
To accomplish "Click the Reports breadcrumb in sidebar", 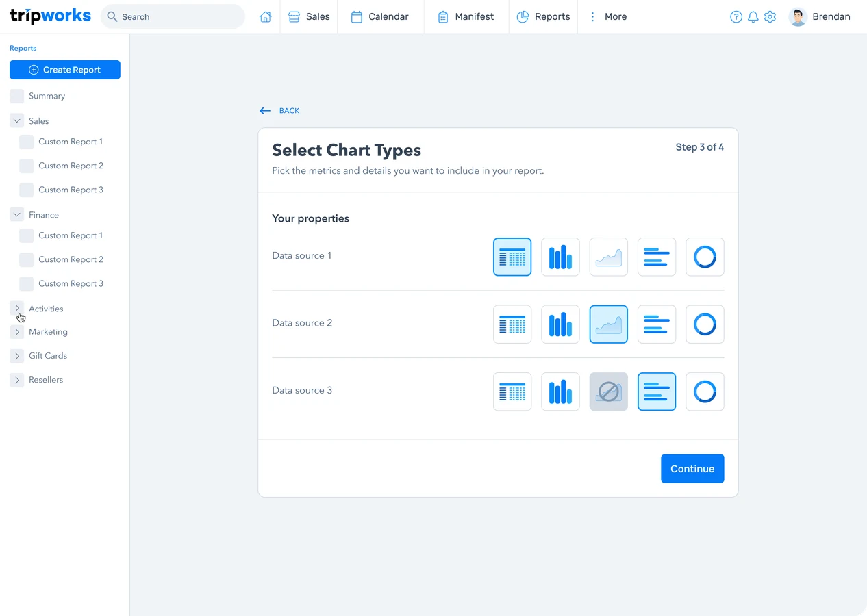I will (x=23, y=49).
